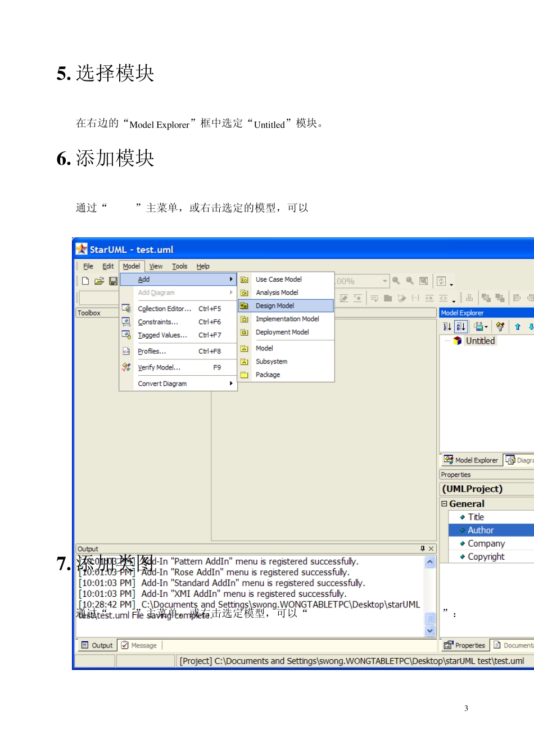Choose Verify Model... menu entry

pos(178,368)
